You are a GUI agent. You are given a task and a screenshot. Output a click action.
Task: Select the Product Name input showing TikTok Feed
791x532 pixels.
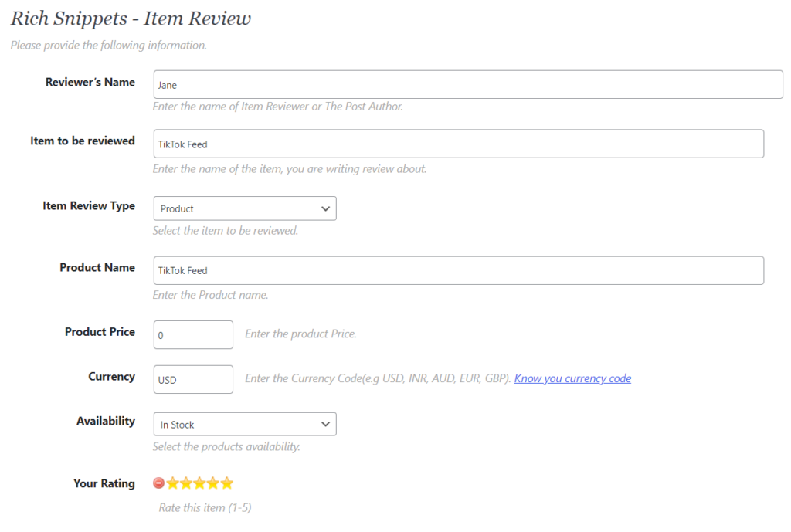pos(457,270)
